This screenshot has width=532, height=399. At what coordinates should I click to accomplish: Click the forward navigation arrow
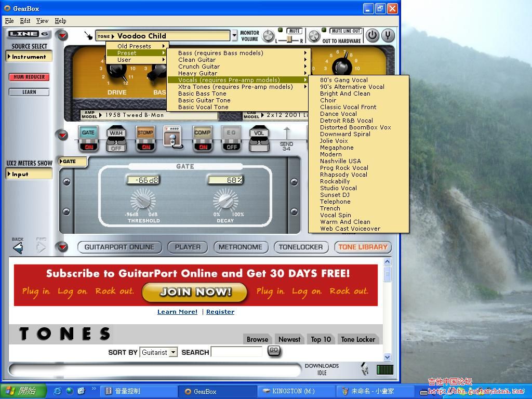(41, 247)
